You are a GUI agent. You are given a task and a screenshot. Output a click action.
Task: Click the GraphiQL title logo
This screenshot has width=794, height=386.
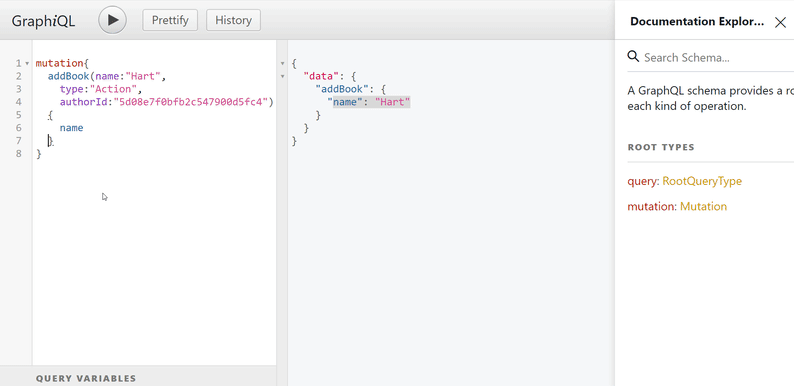click(x=44, y=21)
